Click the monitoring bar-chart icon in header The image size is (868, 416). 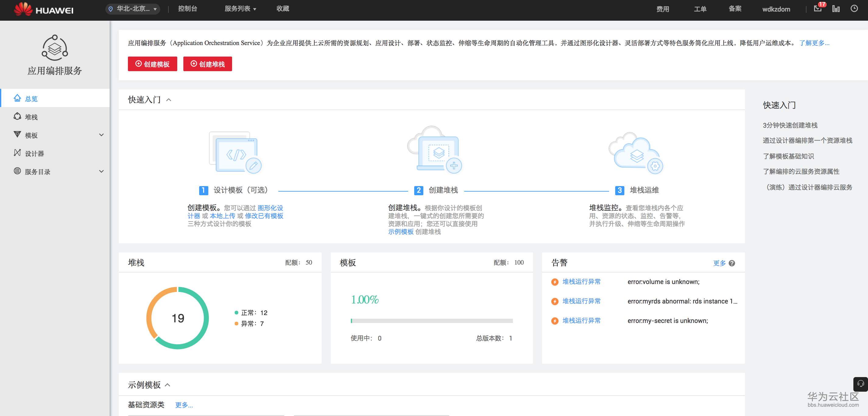pyautogui.click(x=836, y=9)
